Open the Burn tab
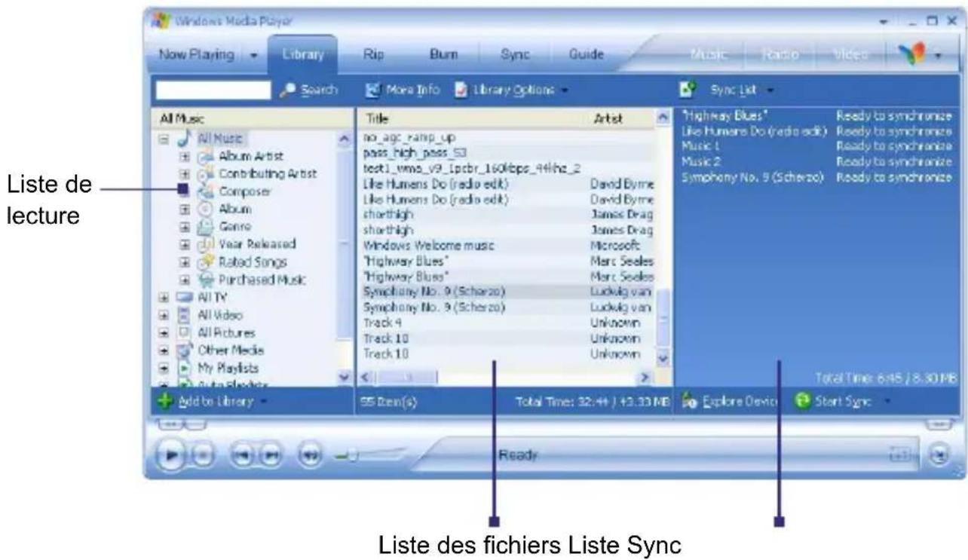 pos(443,55)
